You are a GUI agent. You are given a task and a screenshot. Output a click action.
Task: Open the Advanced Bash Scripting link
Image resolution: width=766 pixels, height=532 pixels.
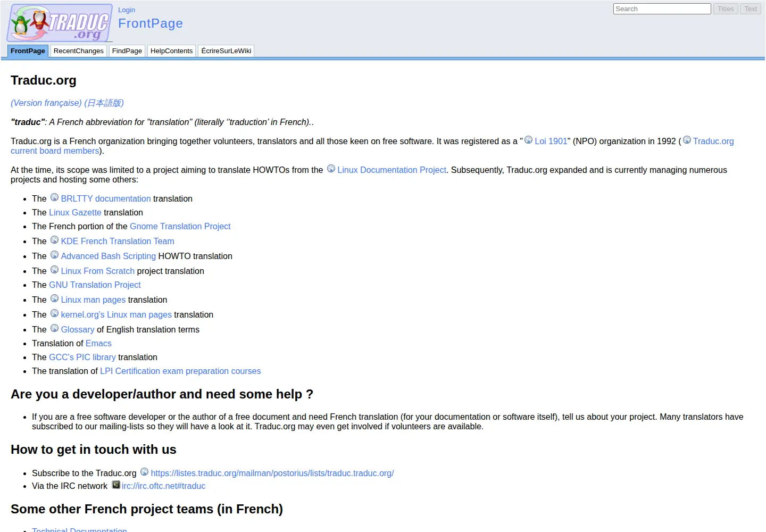[109, 256]
